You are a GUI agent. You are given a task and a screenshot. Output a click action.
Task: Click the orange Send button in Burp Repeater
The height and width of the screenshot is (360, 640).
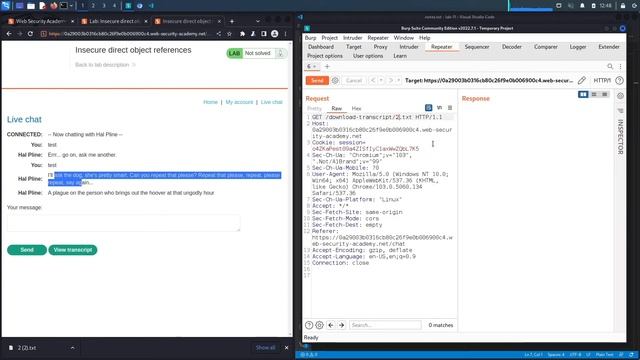pyautogui.click(x=317, y=80)
